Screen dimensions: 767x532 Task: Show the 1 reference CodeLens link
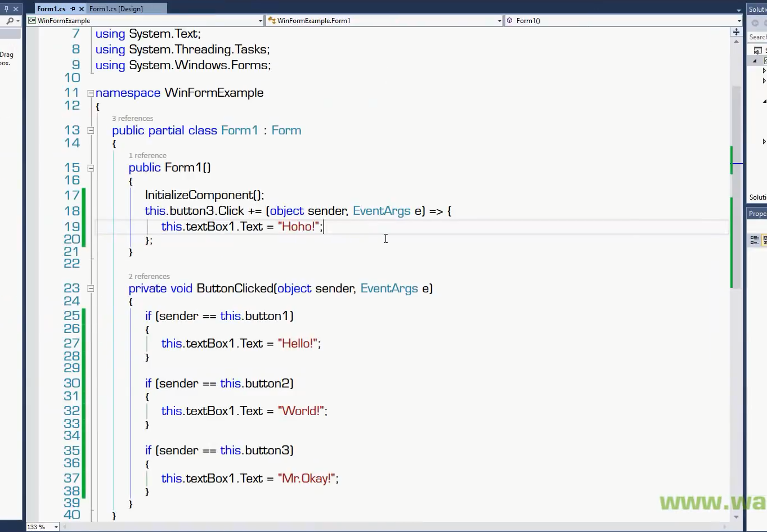(x=147, y=155)
